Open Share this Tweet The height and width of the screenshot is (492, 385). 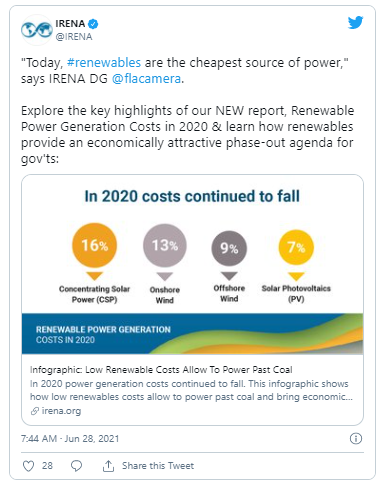158,466
